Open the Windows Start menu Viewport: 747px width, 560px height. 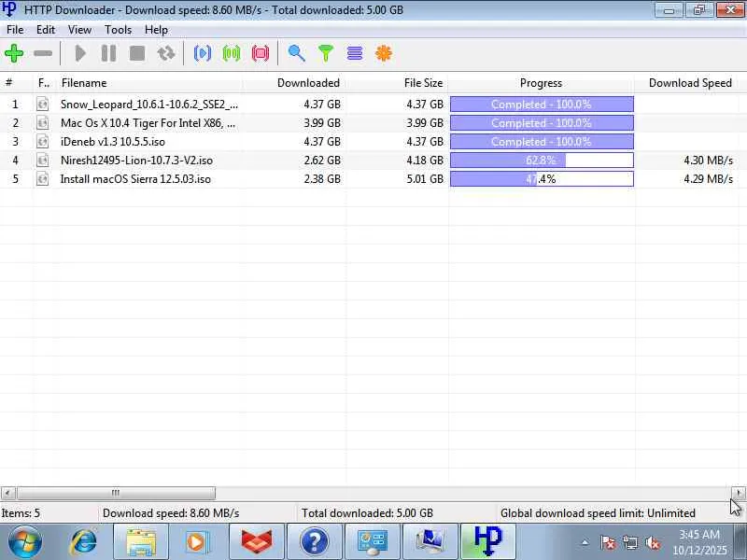(25, 542)
